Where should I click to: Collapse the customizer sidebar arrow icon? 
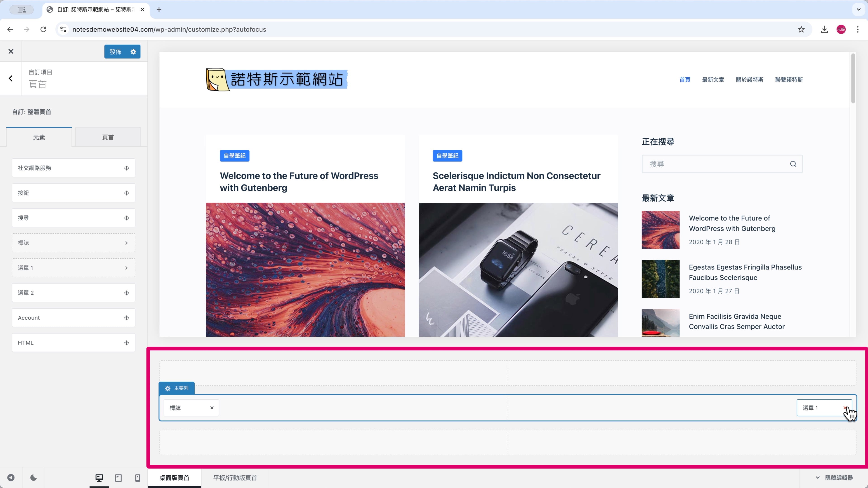point(11,478)
